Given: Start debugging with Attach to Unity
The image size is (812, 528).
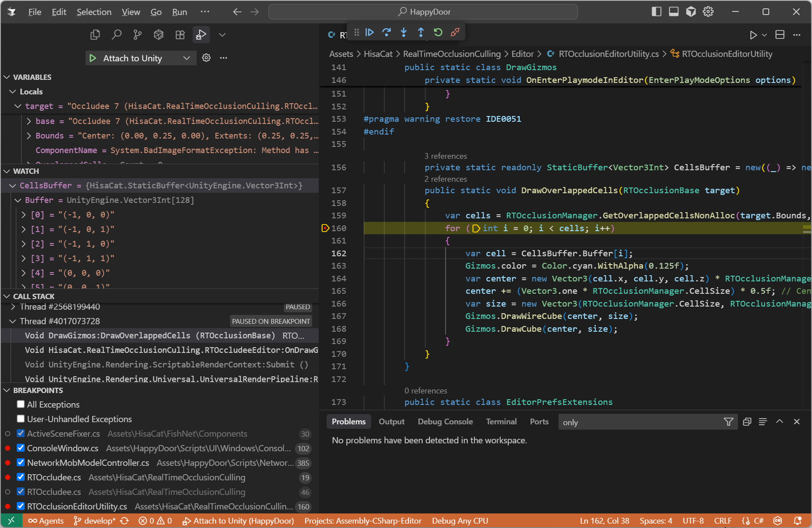Looking at the screenshot, I should coord(93,58).
